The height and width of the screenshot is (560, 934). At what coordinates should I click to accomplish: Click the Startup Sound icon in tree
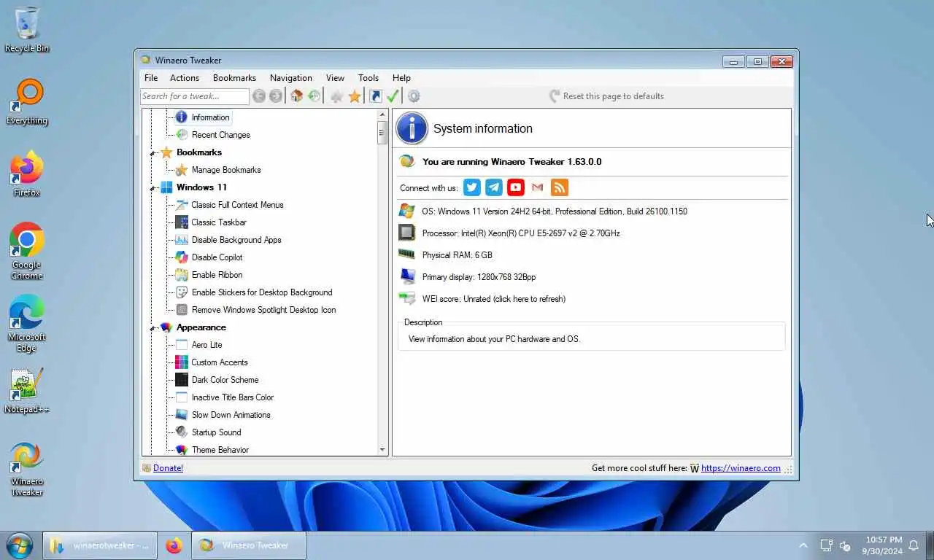[182, 432]
